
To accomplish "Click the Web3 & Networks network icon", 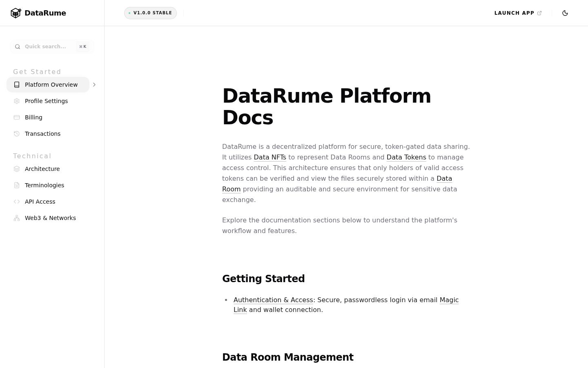I will pos(17,218).
